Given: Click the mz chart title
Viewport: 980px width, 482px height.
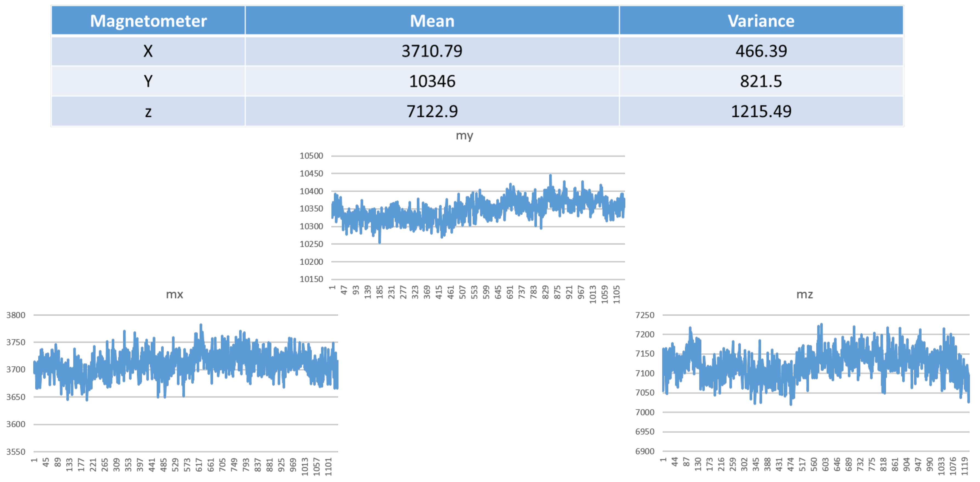Looking at the screenshot, I should pos(804,294).
